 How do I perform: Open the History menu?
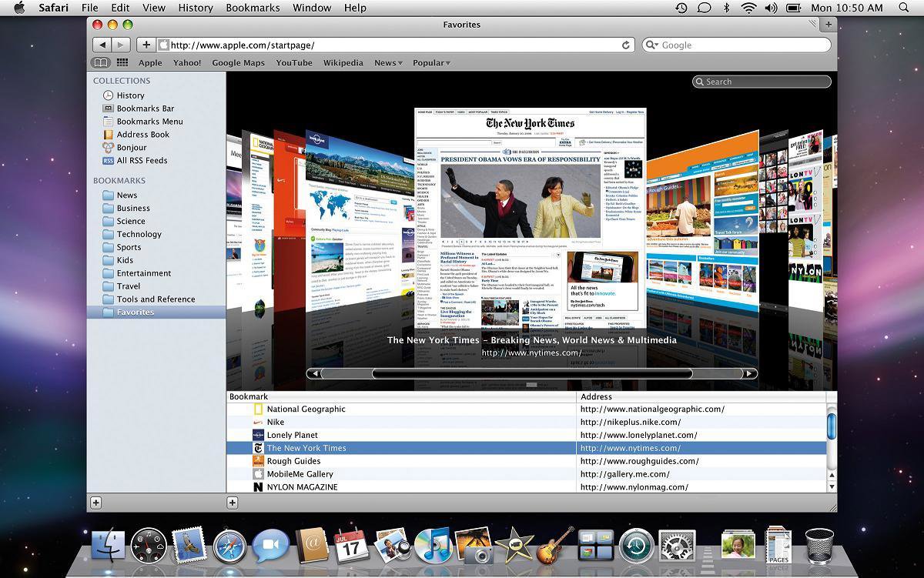click(196, 8)
